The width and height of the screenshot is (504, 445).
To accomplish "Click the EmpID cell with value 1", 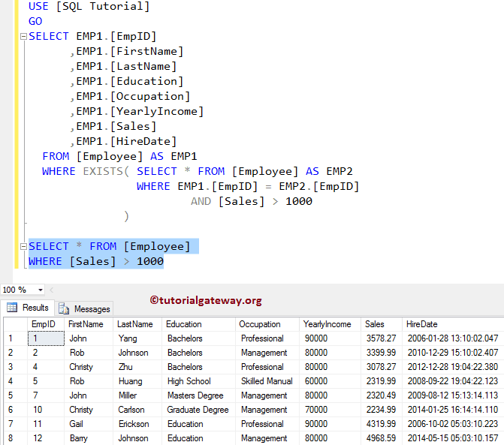I will tap(46, 338).
